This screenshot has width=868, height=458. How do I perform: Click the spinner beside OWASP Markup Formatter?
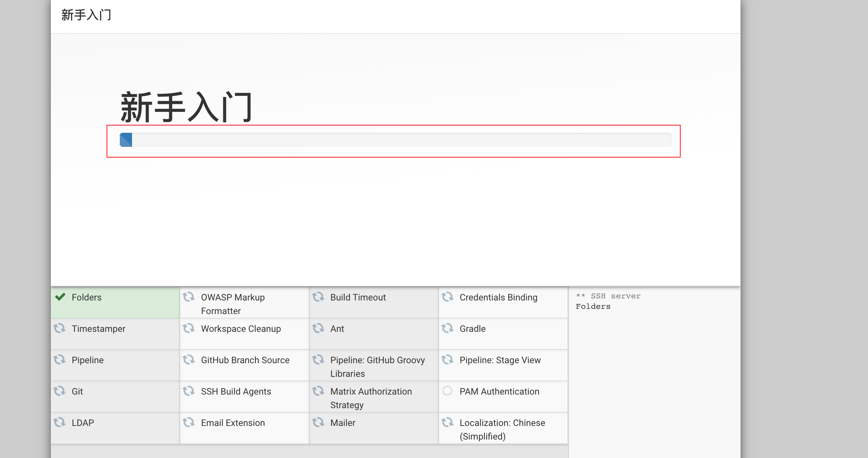189,297
